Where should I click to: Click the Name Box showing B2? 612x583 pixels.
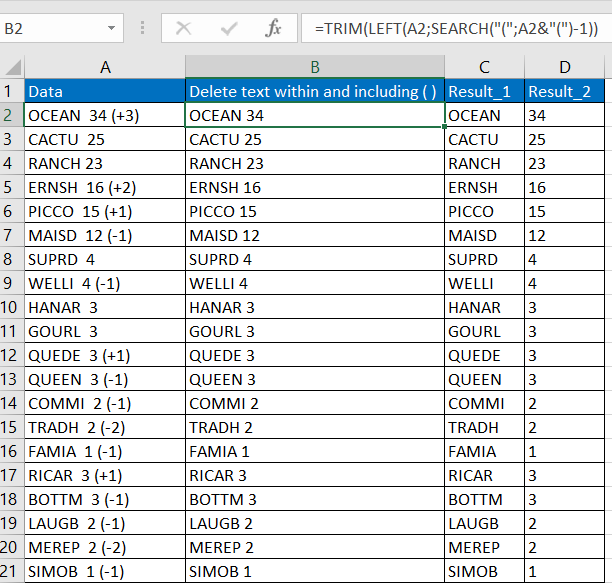pyautogui.click(x=50, y=29)
